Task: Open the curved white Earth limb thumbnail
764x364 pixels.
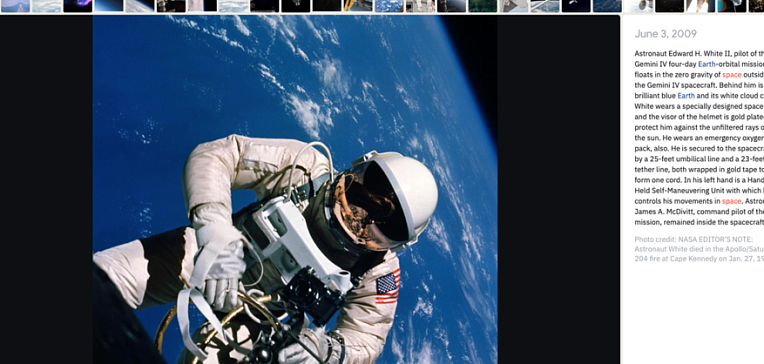Action: (140, 6)
